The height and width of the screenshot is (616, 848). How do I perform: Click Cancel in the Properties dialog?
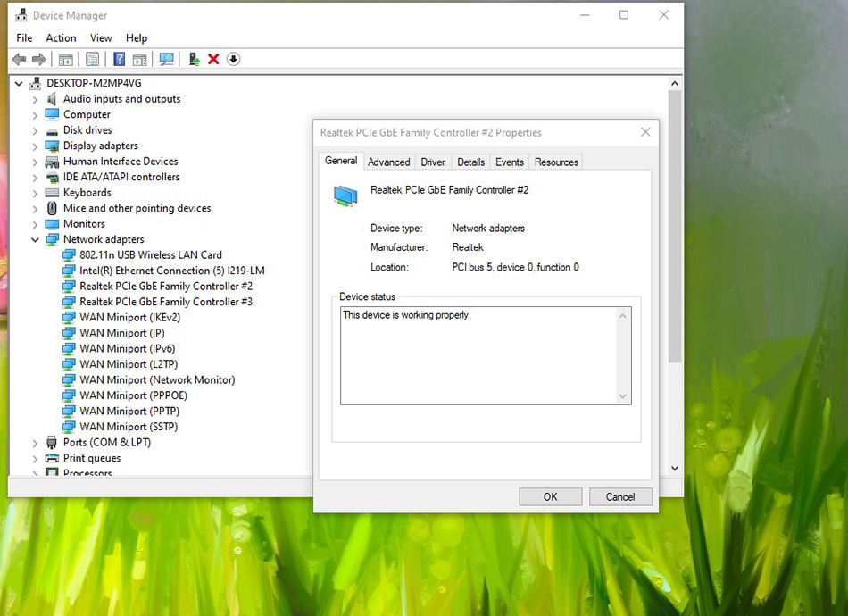(x=620, y=496)
